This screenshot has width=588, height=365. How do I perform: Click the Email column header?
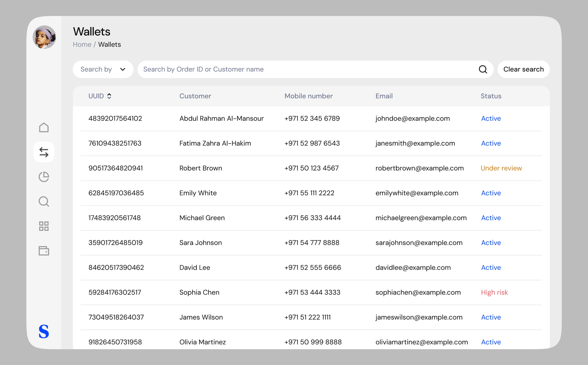click(384, 96)
